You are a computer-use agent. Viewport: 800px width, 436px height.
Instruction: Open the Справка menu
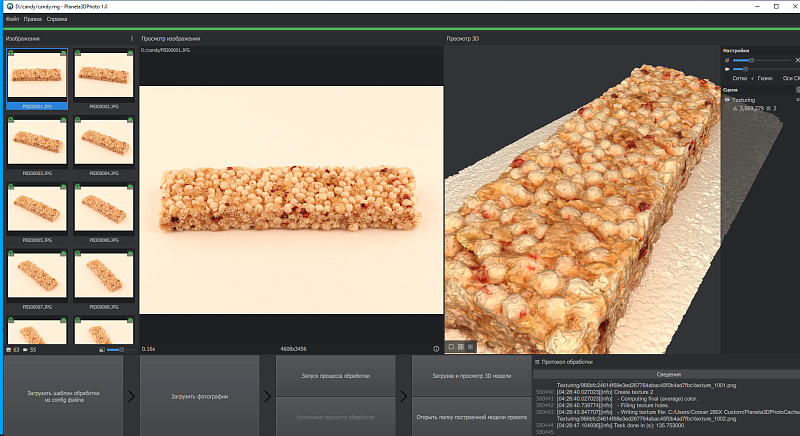[57, 19]
